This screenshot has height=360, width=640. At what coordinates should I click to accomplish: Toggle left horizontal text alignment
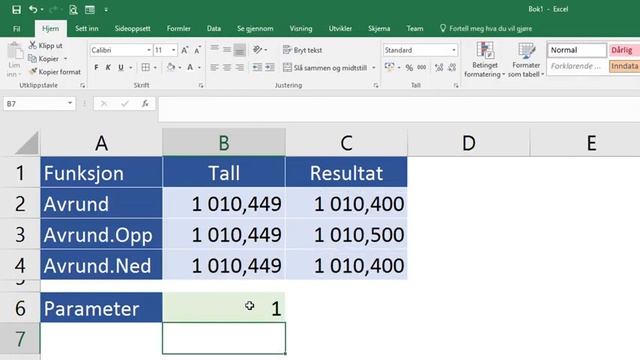214,67
